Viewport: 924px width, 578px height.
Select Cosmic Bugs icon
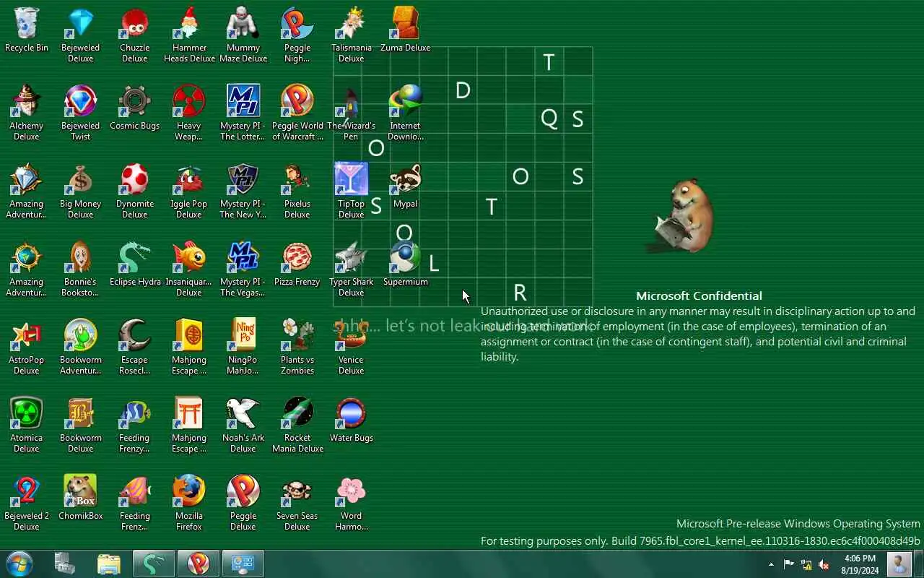(x=135, y=108)
